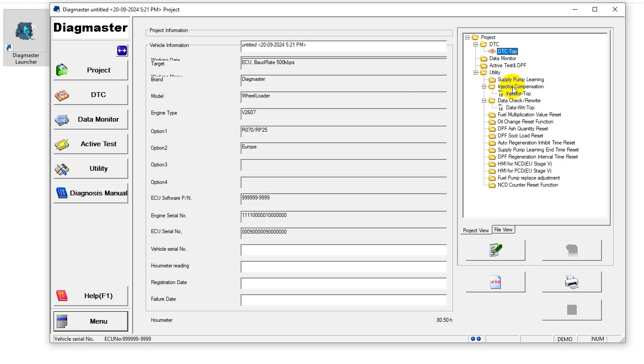Image resolution: width=644 pixels, height=364 pixels.
Task: Select Fuel Pump replace adjustment item
Action: coord(529,178)
